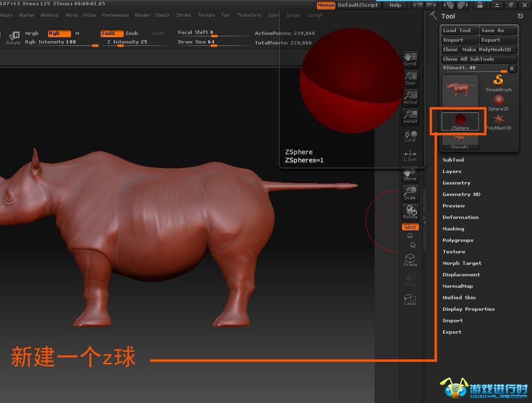Toggle XYZ rotation mode
The width and height of the screenshot is (532, 403).
pos(410,227)
